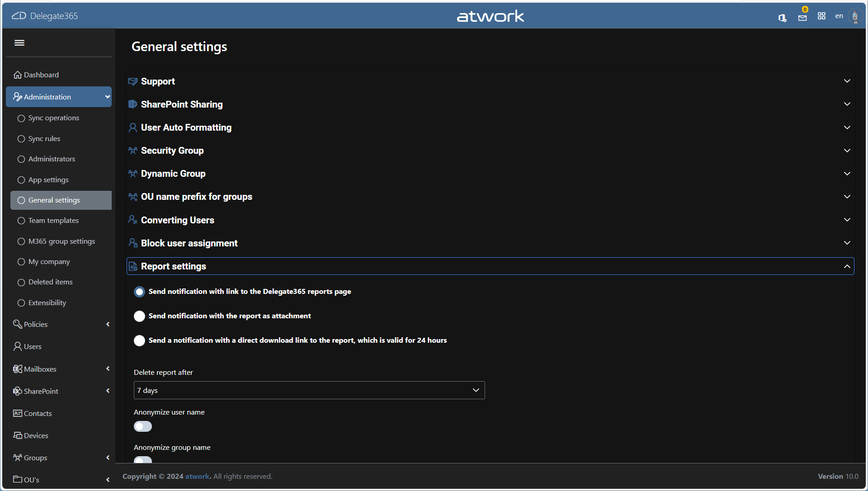Click the Delegate365 title text
Image resolution: width=868 pixels, height=491 pixels.
pos(54,16)
